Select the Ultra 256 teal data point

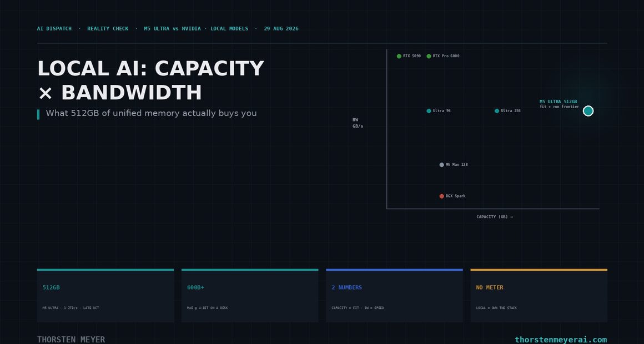497,111
